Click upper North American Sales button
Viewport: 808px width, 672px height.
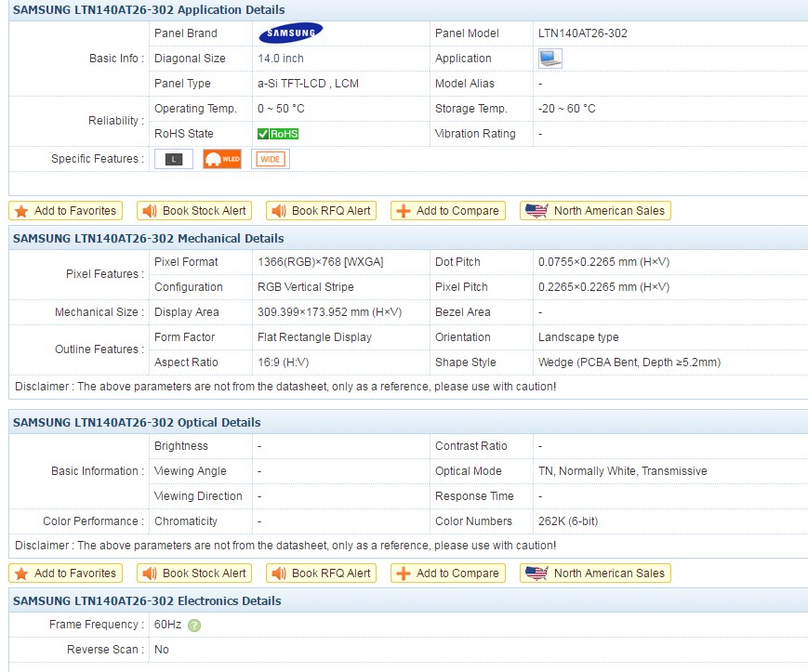tap(595, 211)
